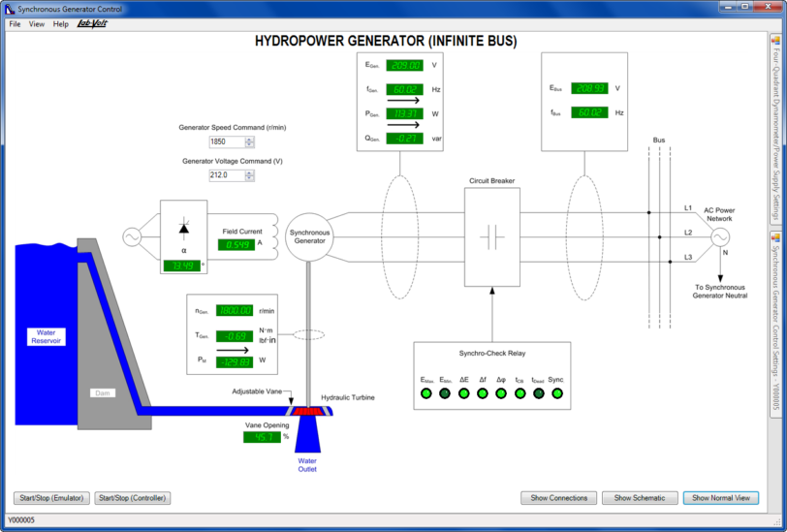Click the Adjustable Vane label

[257, 391]
